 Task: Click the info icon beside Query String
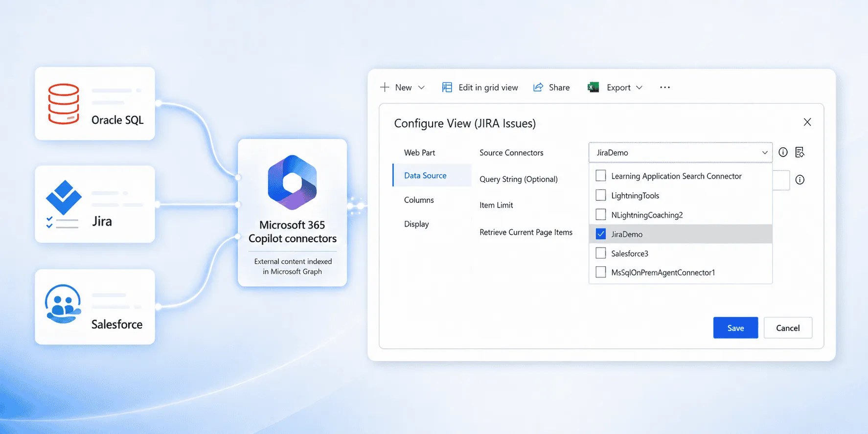[x=800, y=180]
